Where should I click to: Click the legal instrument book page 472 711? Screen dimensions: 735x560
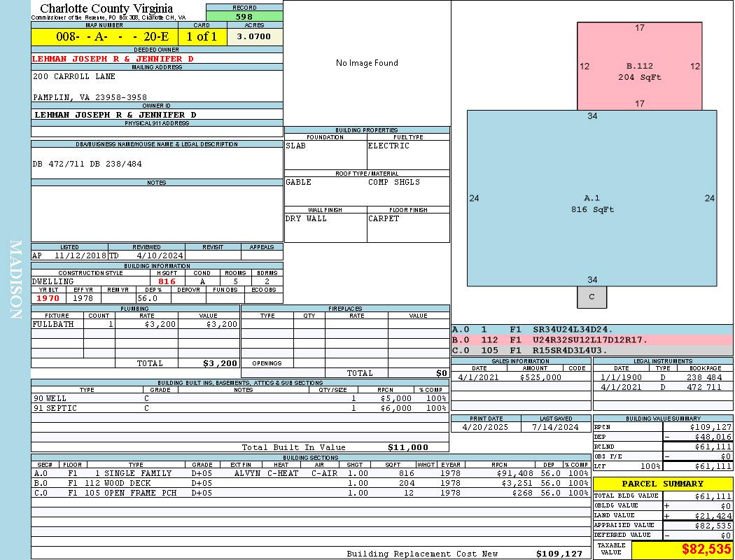tap(704, 387)
